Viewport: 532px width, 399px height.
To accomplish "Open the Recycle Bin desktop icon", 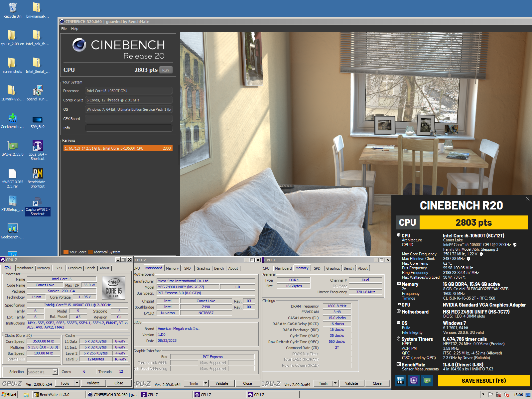I will point(12,10).
